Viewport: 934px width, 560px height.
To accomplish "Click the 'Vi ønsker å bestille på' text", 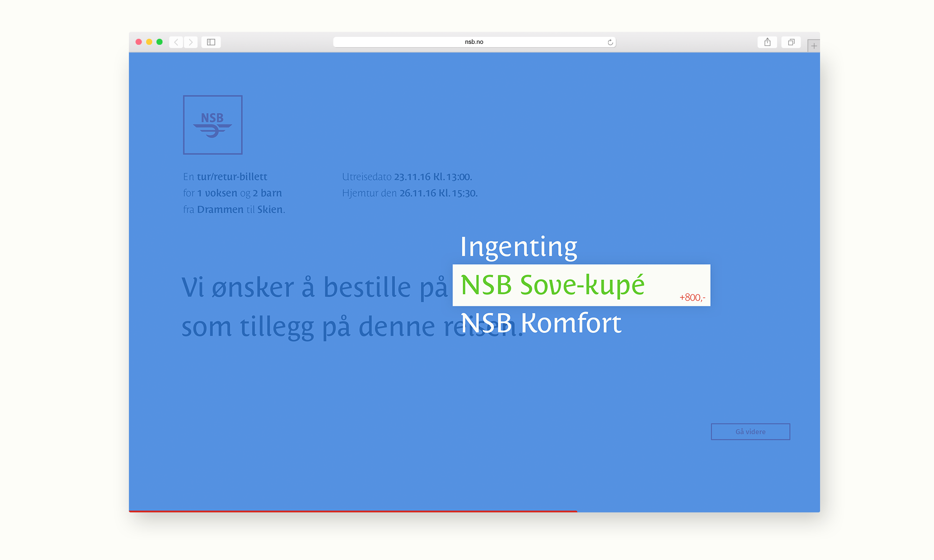I will click(x=314, y=287).
